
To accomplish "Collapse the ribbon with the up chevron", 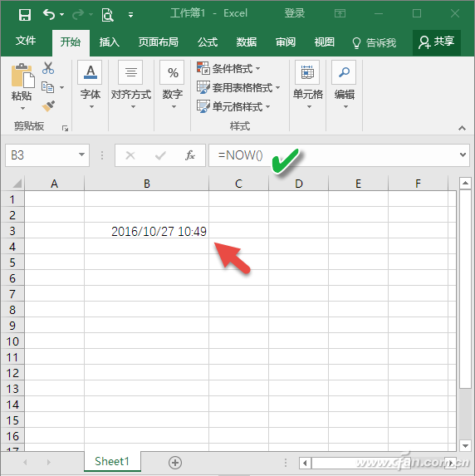I will click(x=462, y=128).
